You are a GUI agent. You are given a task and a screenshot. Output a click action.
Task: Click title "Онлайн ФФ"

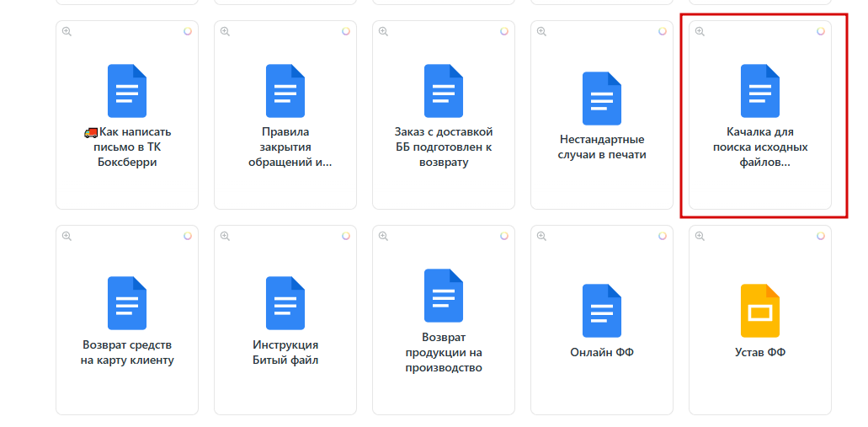(x=602, y=352)
